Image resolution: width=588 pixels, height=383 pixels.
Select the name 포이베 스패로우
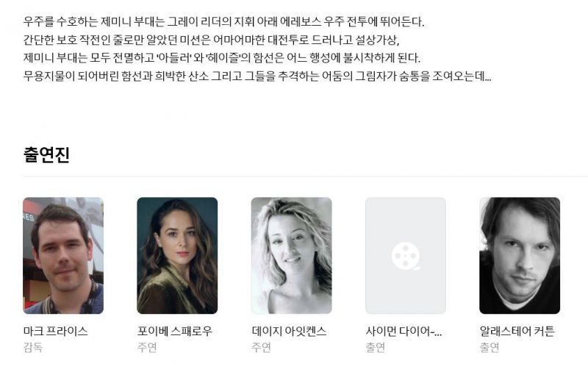point(175,332)
